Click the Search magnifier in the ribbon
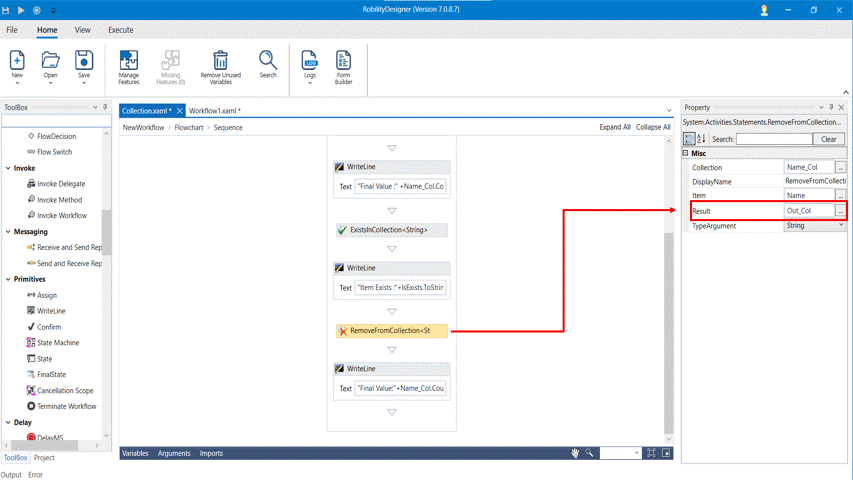 tap(268, 61)
